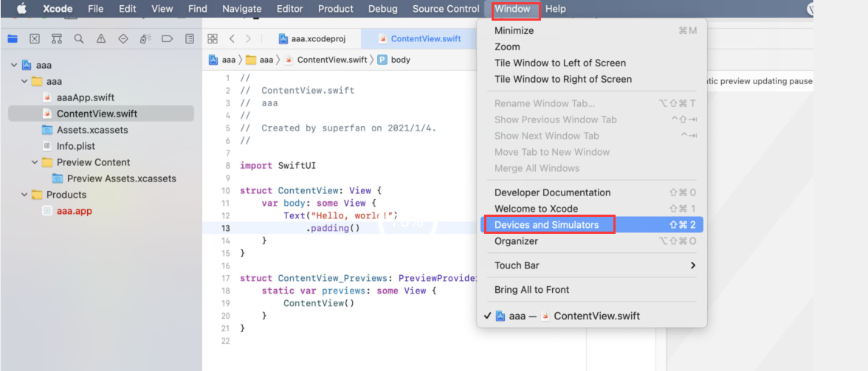Open the Find menu
Screen dimensions: 868x371
coord(198,9)
